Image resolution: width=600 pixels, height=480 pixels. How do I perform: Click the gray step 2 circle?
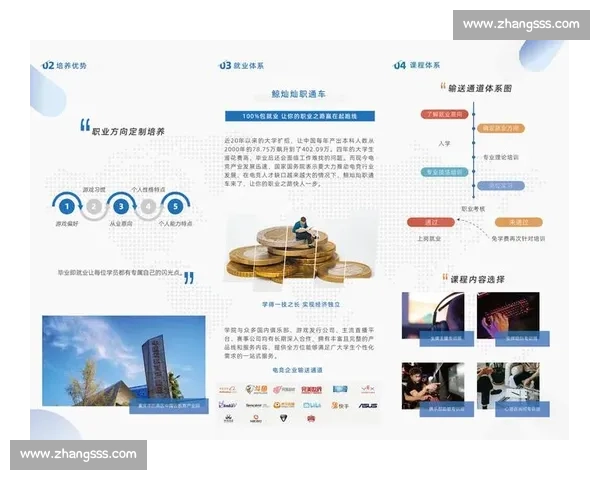pyautogui.click(x=93, y=207)
